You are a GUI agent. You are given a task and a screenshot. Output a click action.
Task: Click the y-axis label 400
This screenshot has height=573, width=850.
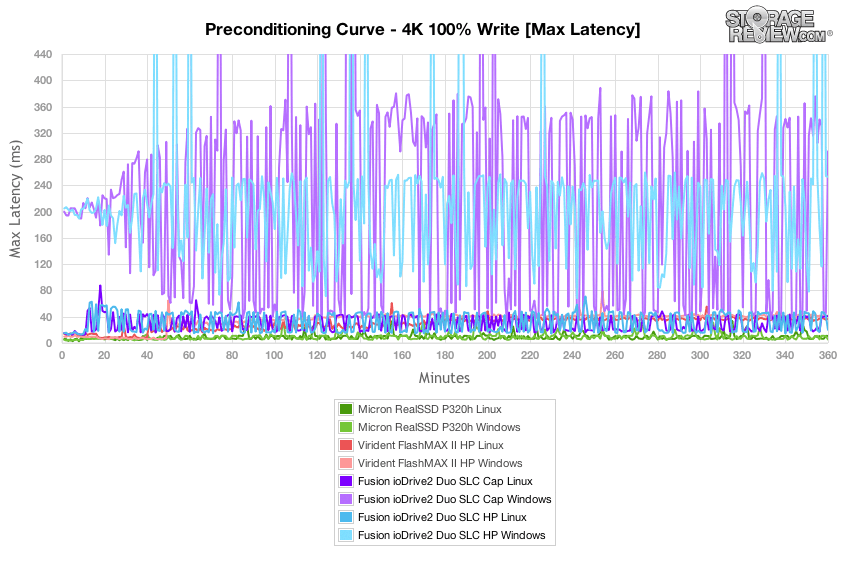click(43, 80)
